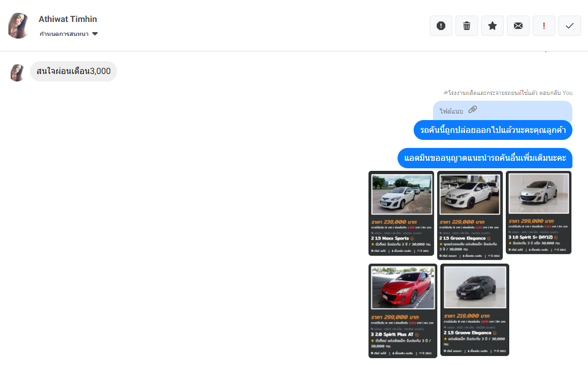
Task: Flag conversation with red exclamation icon
Action: coord(544,26)
